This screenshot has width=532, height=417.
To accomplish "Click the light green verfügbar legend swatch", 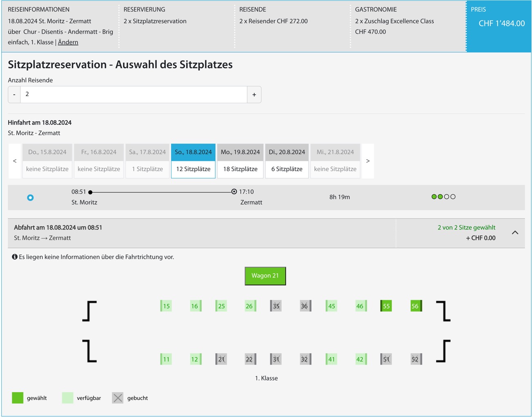I will click(68, 398).
